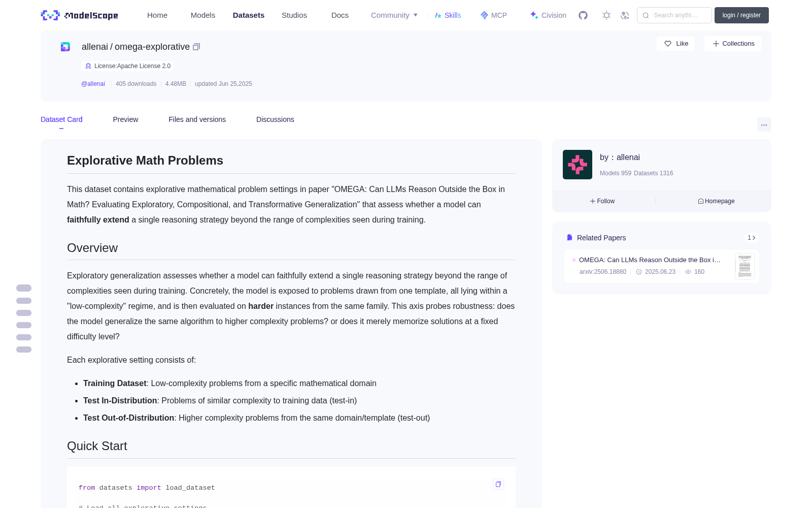
Task: Open the by allenai organization name
Action: pos(620,157)
